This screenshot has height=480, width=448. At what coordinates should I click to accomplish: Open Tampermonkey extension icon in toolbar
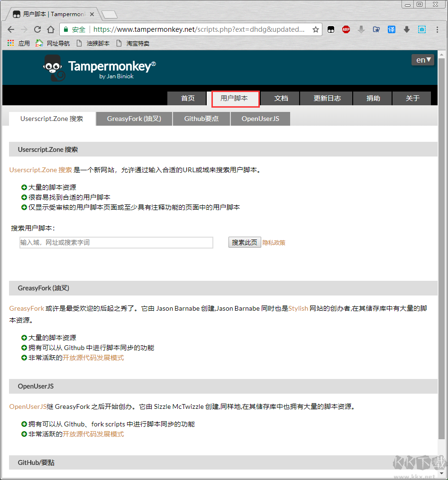click(x=331, y=29)
